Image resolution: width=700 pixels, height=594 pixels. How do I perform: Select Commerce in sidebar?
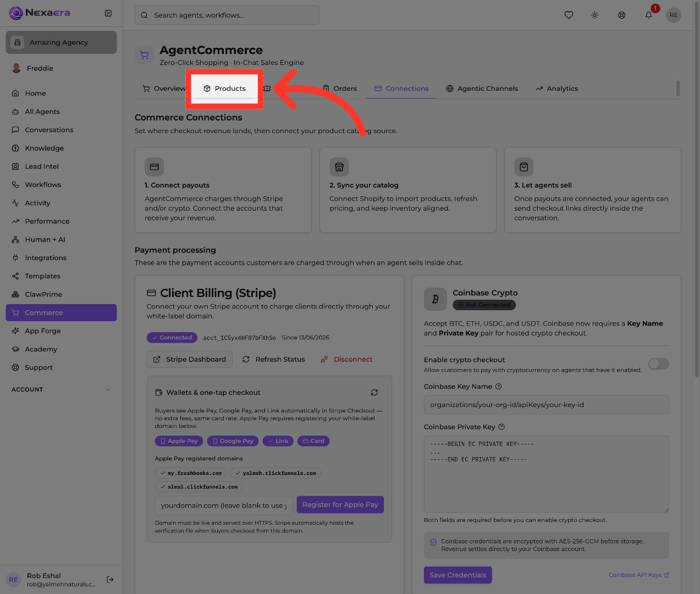point(61,312)
